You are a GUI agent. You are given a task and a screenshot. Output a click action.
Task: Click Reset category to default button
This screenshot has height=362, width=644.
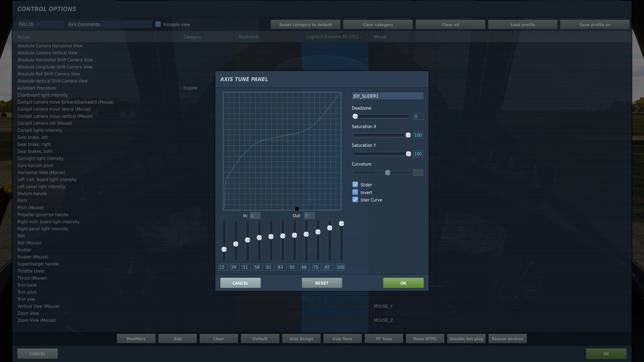[305, 25]
